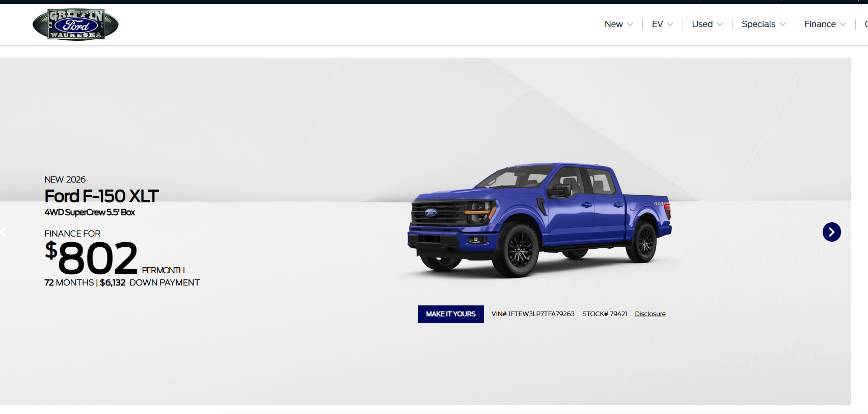Click the FINANCE FOR label

pyautogui.click(x=72, y=234)
